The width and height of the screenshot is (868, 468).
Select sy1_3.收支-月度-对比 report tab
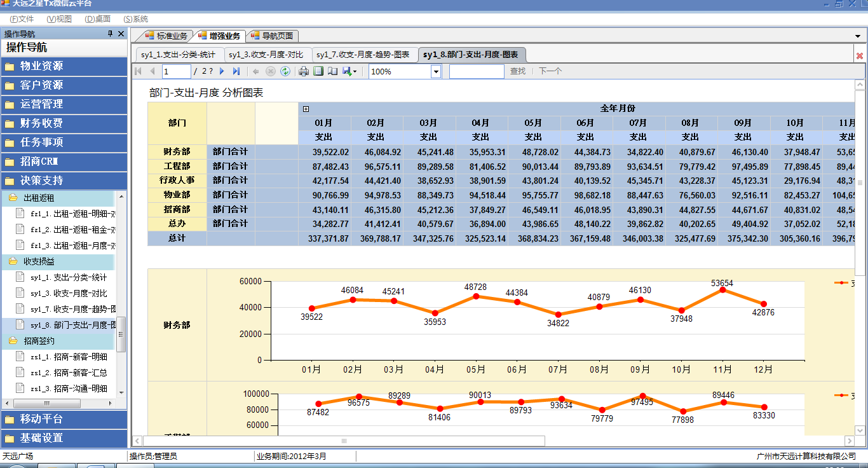266,55
